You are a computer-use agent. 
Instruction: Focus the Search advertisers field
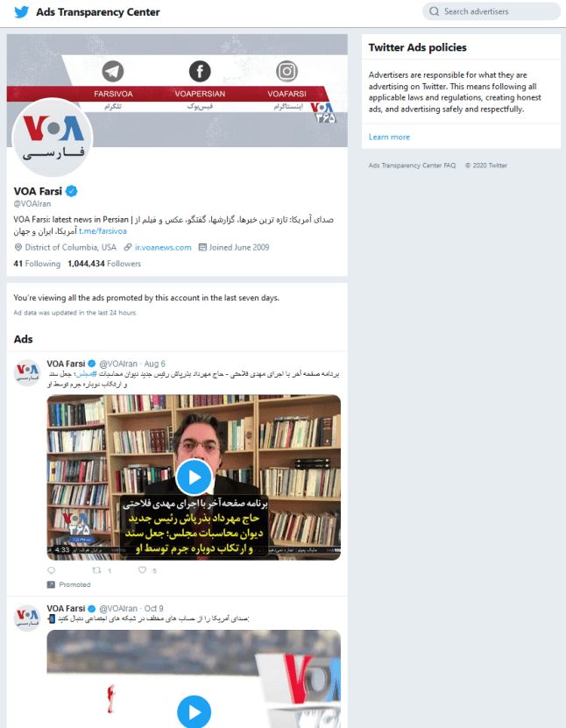(x=492, y=11)
